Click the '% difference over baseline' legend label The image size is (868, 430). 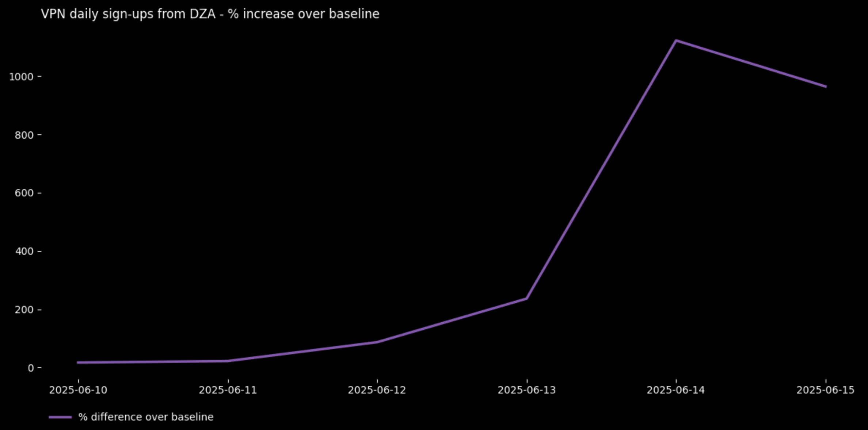click(x=146, y=417)
